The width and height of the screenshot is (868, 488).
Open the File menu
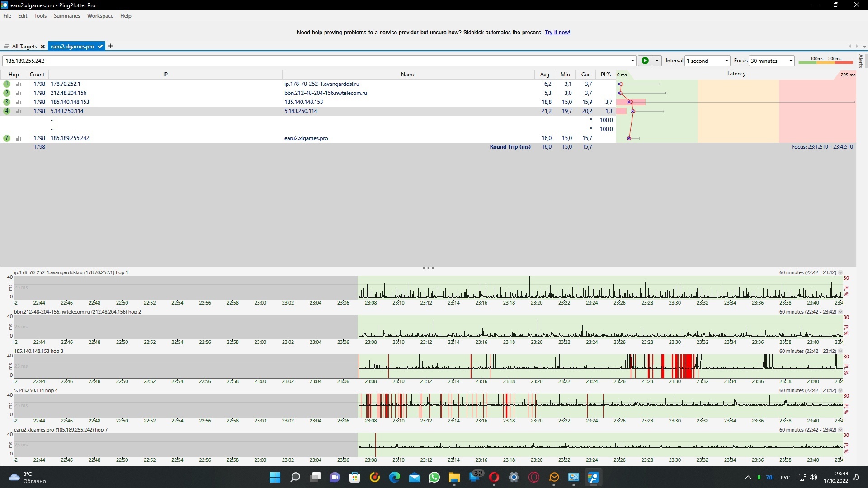click(7, 16)
